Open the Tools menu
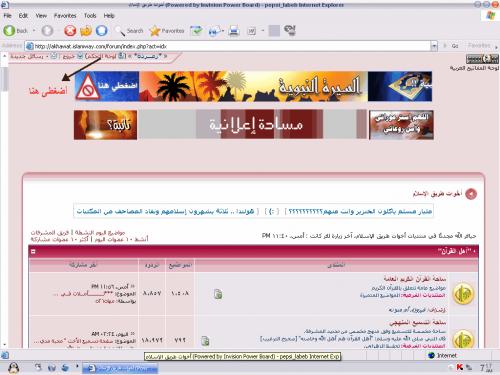This screenshot has height=375, width=500. pyautogui.click(x=90, y=16)
